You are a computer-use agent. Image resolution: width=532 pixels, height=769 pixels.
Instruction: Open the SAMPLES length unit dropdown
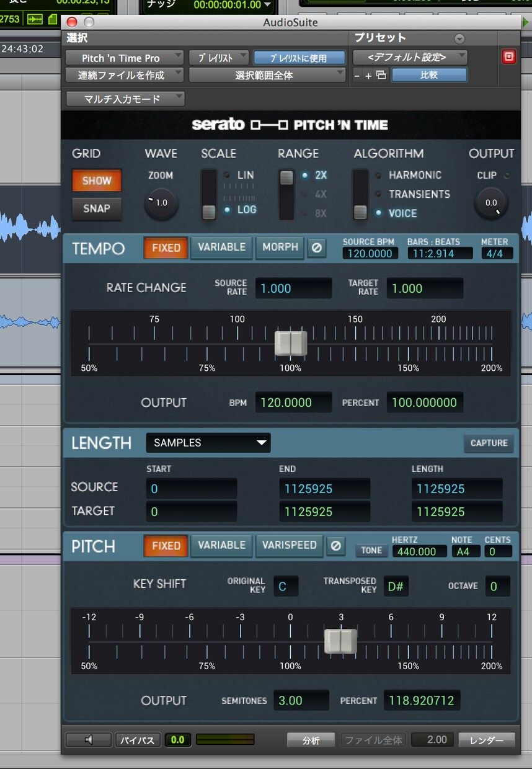[x=208, y=443]
